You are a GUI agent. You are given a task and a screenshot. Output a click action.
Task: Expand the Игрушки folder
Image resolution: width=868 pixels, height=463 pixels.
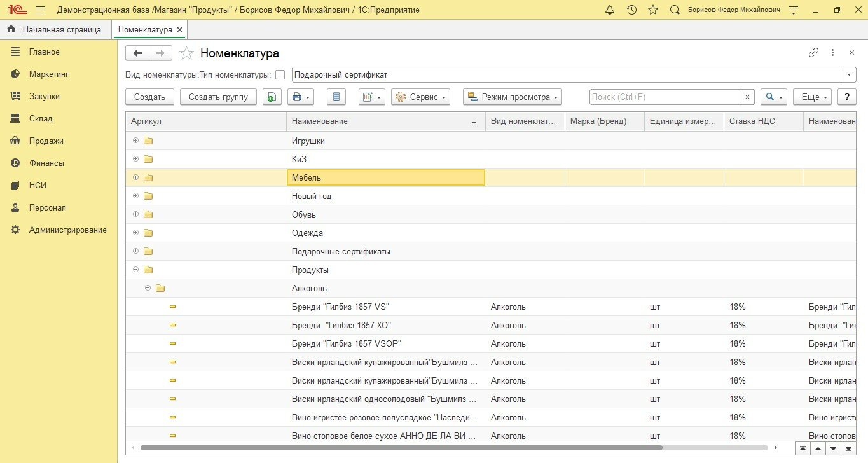point(135,141)
